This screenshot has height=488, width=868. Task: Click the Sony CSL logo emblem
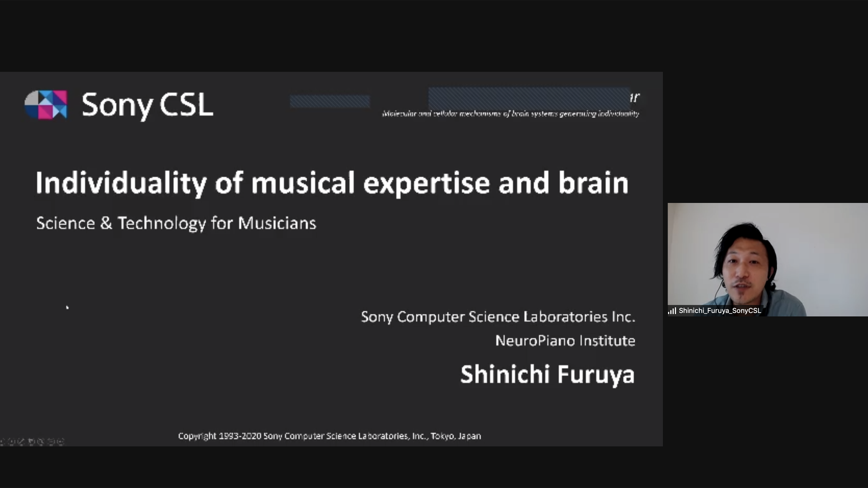(x=46, y=105)
